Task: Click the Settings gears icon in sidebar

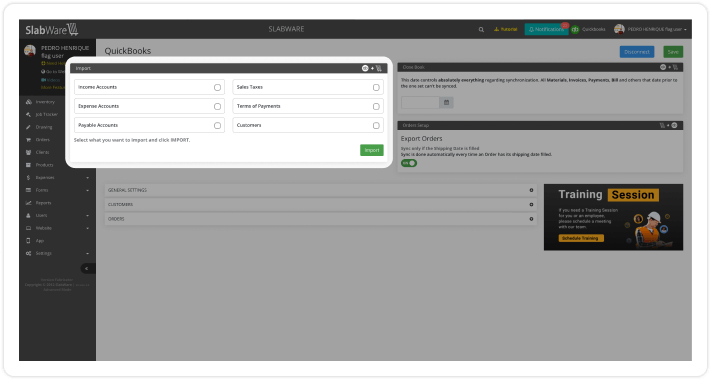Action: (29, 253)
